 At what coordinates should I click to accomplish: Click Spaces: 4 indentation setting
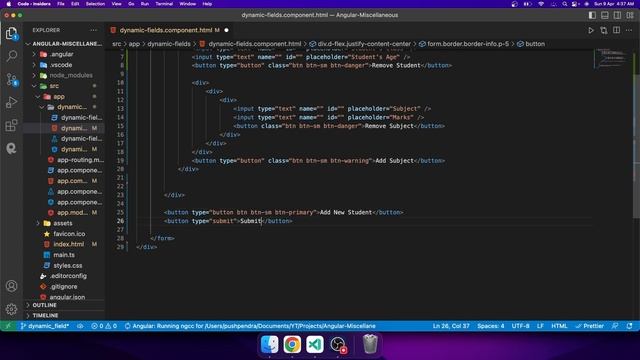tap(491, 326)
